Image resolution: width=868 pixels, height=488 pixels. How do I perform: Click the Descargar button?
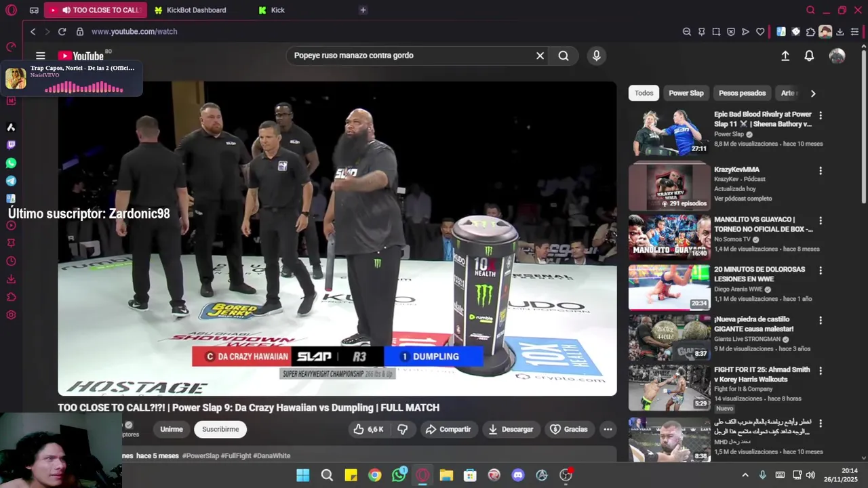pos(511,429)
